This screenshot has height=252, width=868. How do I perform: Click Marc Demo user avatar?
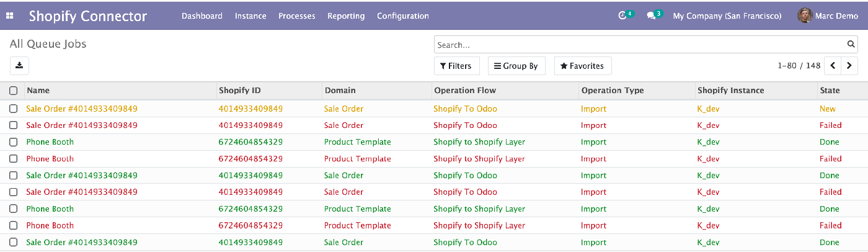804,16
